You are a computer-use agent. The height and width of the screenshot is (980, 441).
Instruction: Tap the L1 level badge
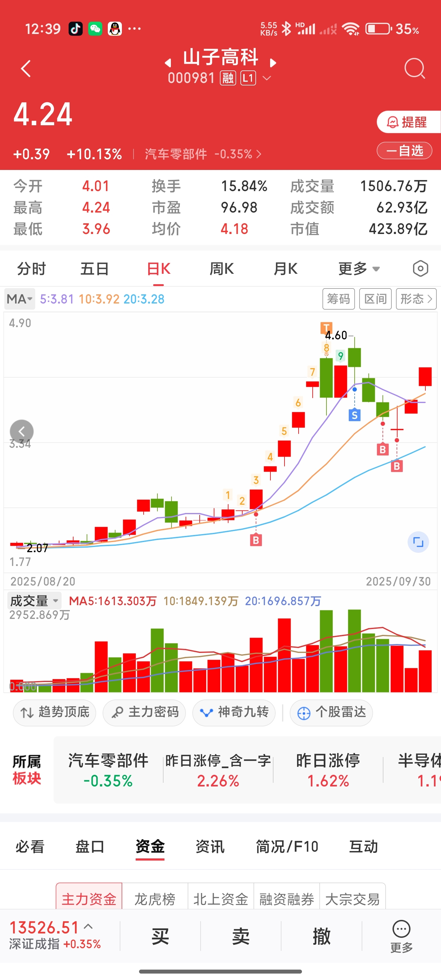click(x=248, y=78)
